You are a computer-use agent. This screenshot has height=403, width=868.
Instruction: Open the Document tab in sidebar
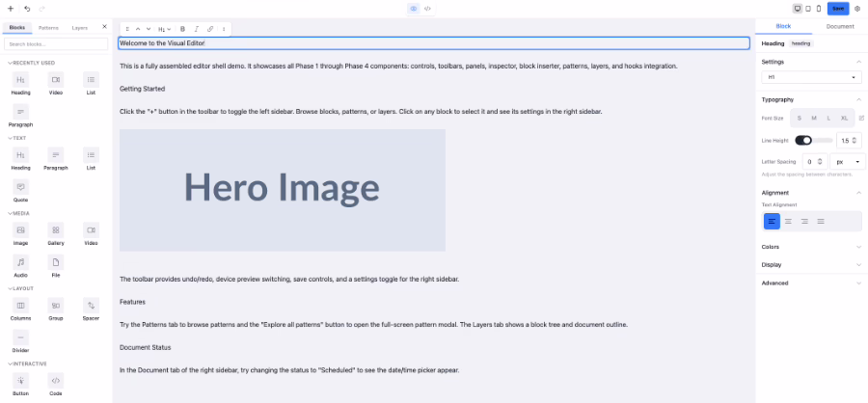(839, 27)
